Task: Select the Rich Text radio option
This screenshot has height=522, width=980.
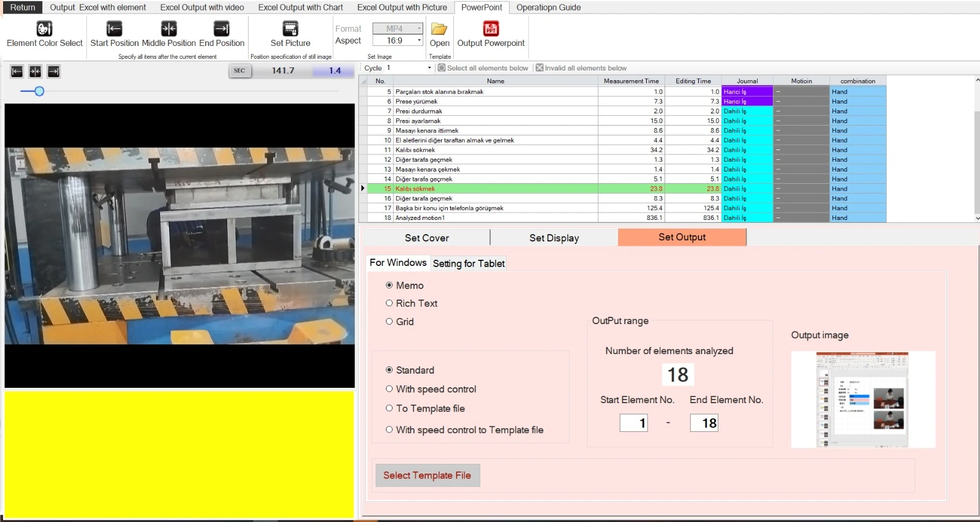Action: tap(389, 303)
